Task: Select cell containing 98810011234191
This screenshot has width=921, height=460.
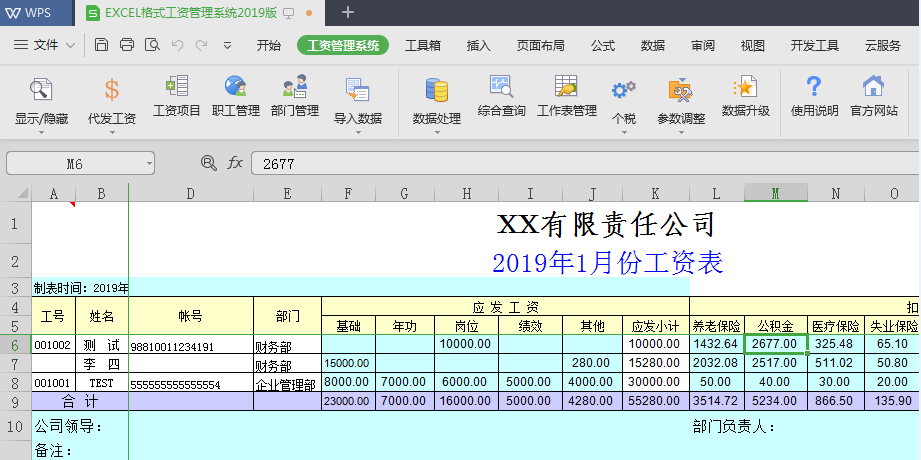Action: [190, 346]
